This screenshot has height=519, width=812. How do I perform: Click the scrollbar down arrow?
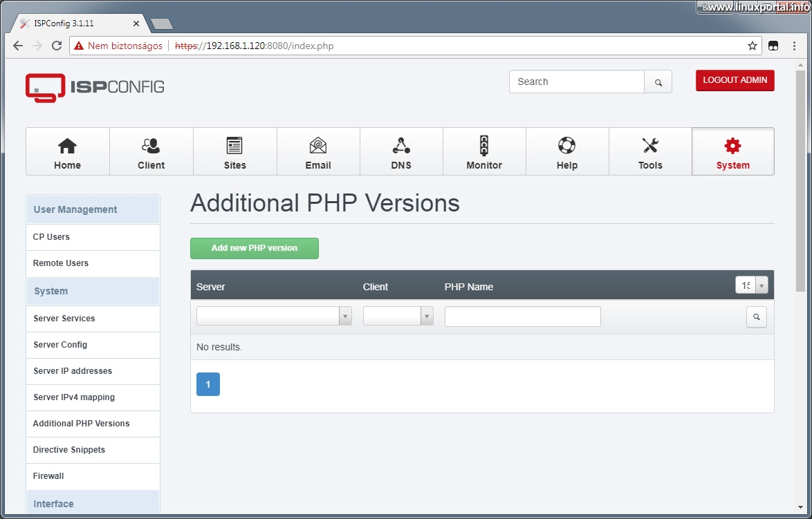[801, 508]
